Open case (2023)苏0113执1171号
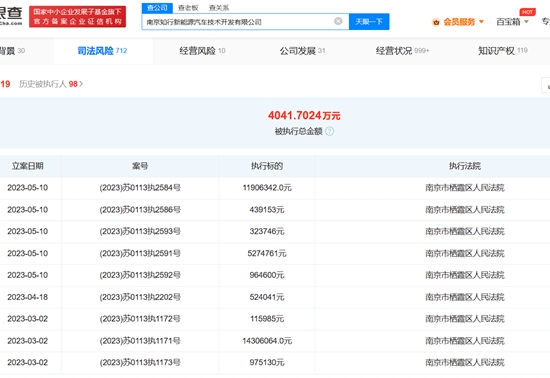Viewport: 550px width, 378px height. click(x=140, y=341)
